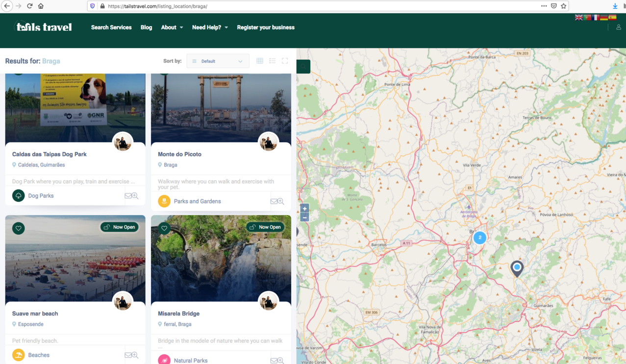Switch to list view layout

(273, 61)
